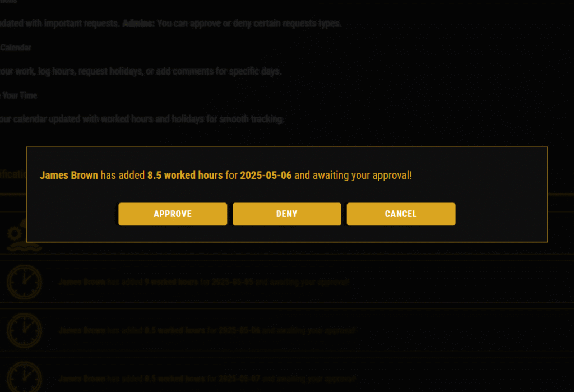
Task: Select the clock icon beside the 2025-05-07 notification
Action: [24, 377]
